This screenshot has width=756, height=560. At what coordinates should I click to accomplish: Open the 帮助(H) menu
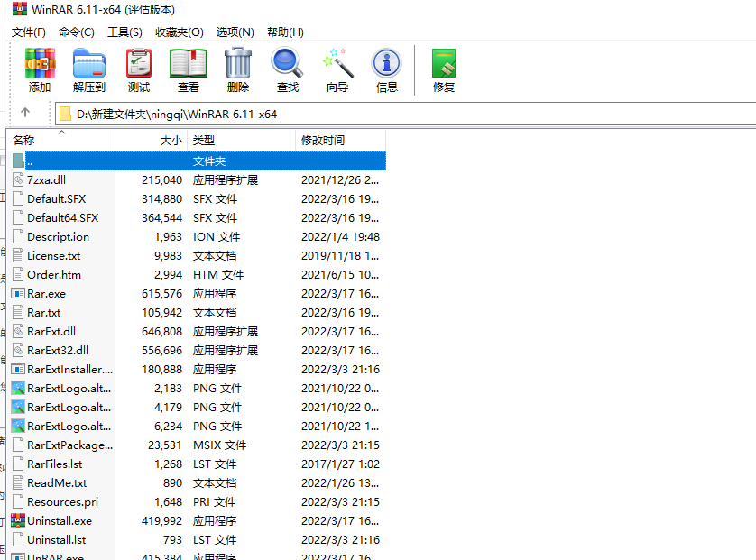click(285, 32)
